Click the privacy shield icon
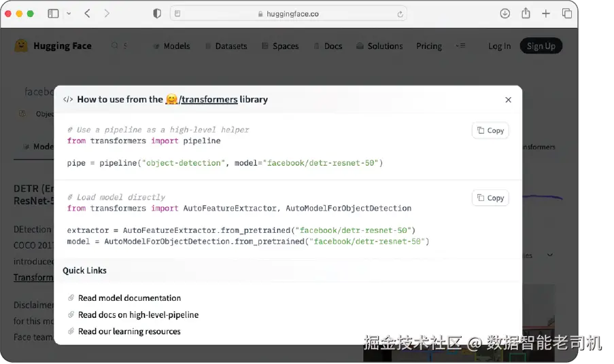This screenshot has width=614, height=364. click(x=157, y=14)
